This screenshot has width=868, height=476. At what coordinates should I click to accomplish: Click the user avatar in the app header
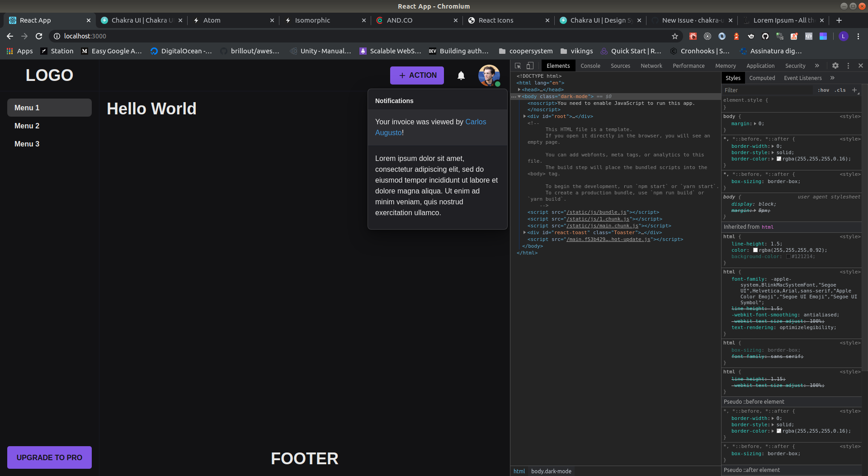(x=489, y=75)
